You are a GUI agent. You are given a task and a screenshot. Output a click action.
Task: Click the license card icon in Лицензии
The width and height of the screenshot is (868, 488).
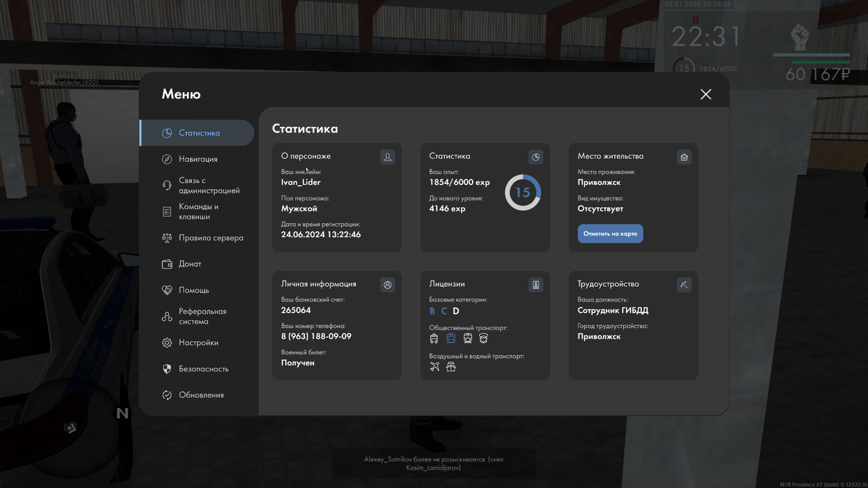click(536, 285)
